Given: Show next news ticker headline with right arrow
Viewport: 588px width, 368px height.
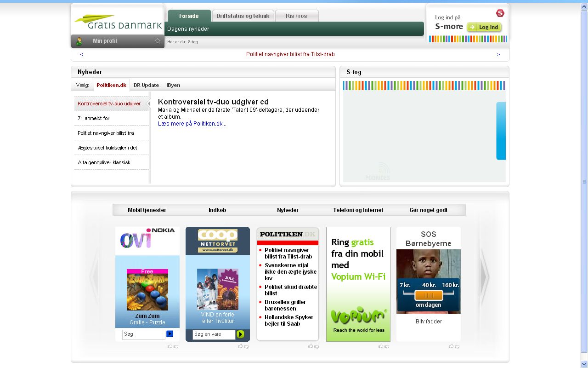Looking at the screenshot, I should pyautogui.click(x=498, y=54).
